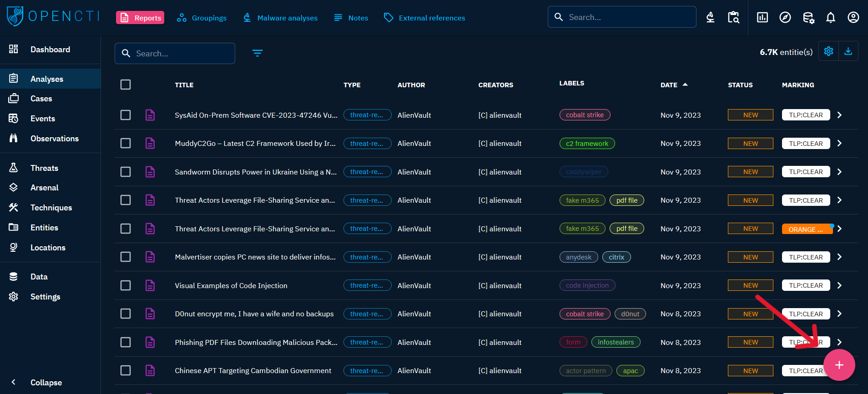Viewport: 868px width, 394px height.
Task: Expand the Visual Examples of Code Injection chevron
Action: 840,285
